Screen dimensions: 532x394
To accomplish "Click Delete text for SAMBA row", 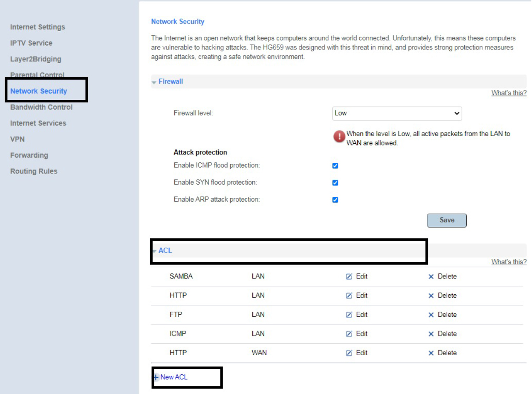I will 447,277.
